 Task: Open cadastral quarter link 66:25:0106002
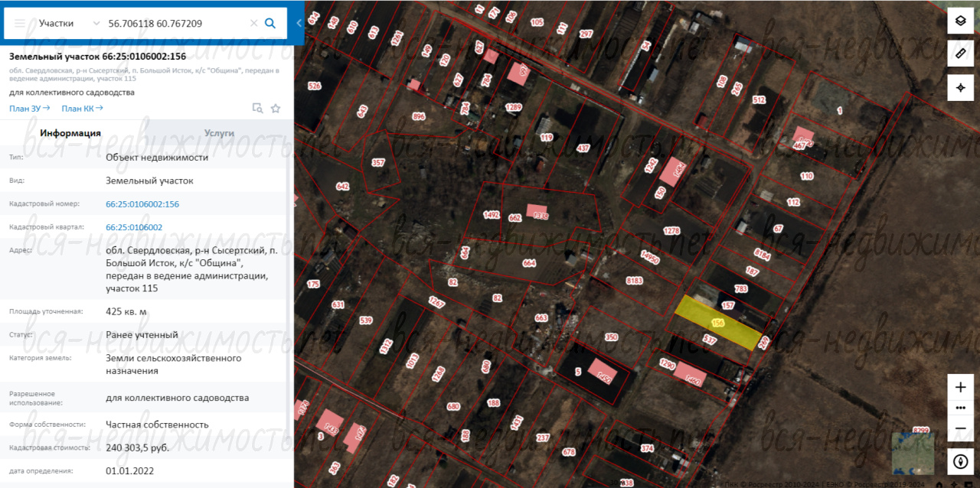pyautogui.click(x=134, y=227)
